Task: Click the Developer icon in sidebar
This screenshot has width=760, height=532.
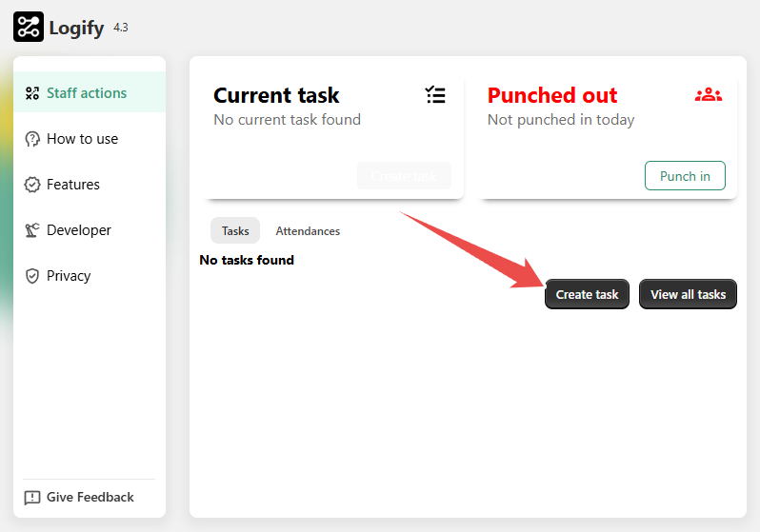Action: (32, 230)
